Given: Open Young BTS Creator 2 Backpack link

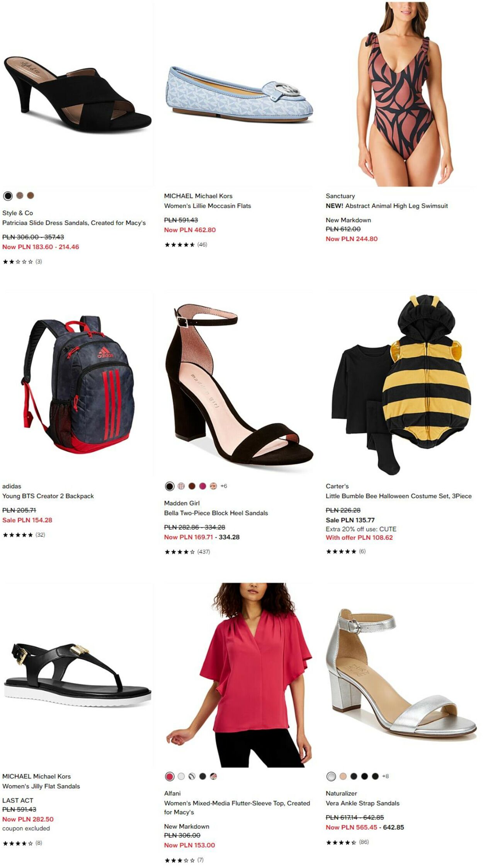Looking at the screenshot, I should pyautogui.click(x=48, y=496).
